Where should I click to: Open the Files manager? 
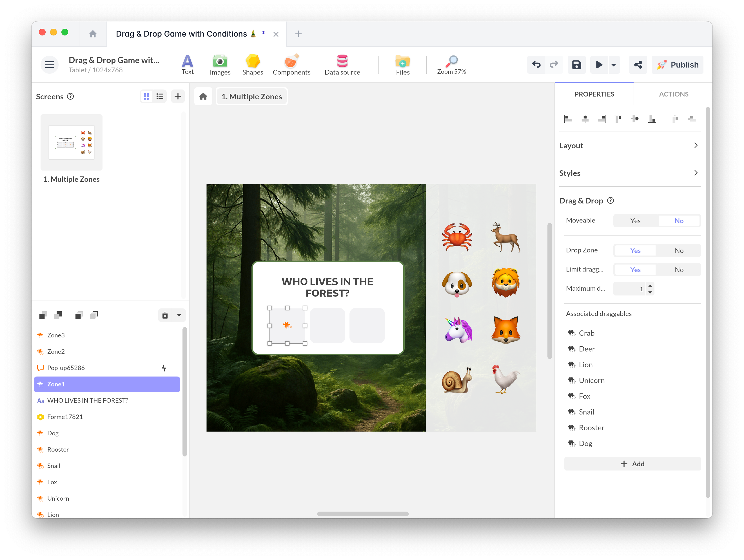402,64
